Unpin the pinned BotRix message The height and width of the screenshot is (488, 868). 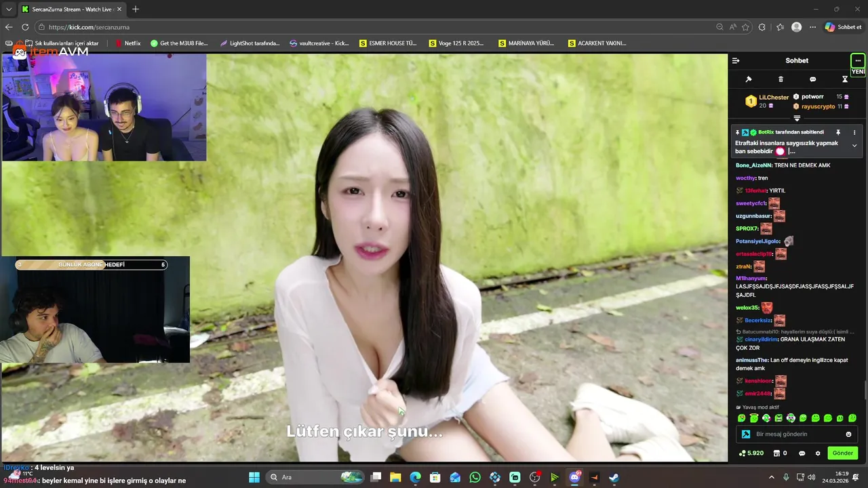pos(838,132)
